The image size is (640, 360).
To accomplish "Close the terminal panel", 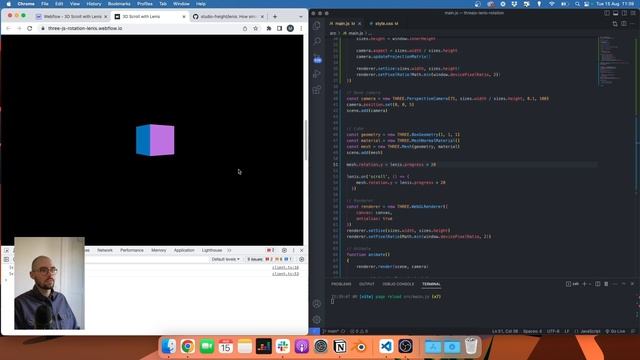I will coord(632,284).
